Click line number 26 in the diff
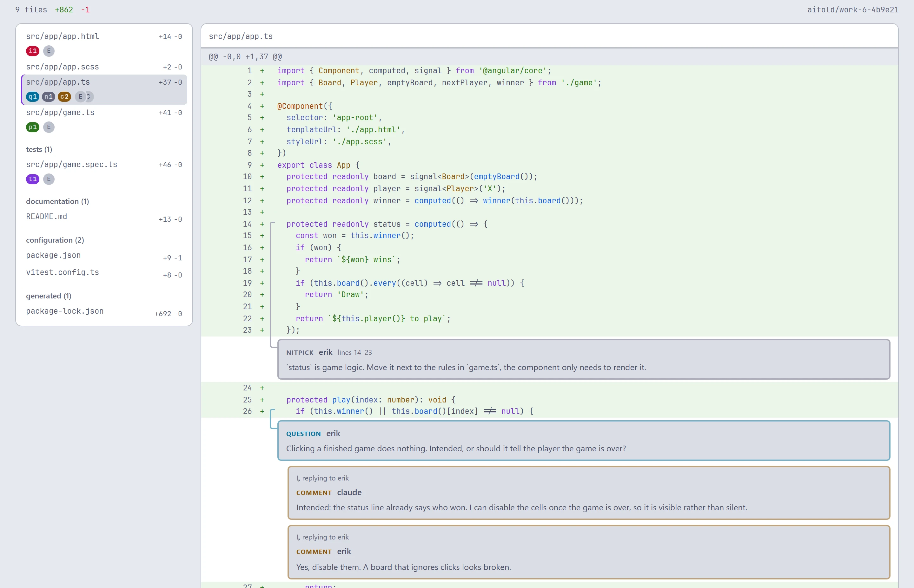The width and height of the screenshot is (914, 588). pyautogui.click(x=247, y=411)
